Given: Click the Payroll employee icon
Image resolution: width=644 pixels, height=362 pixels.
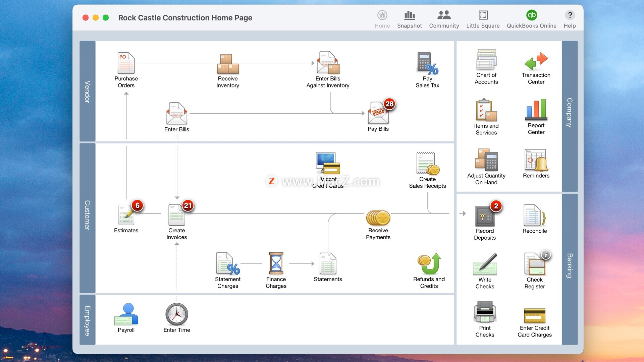Looking at the screenshot, I should click(x=126, y=314).
